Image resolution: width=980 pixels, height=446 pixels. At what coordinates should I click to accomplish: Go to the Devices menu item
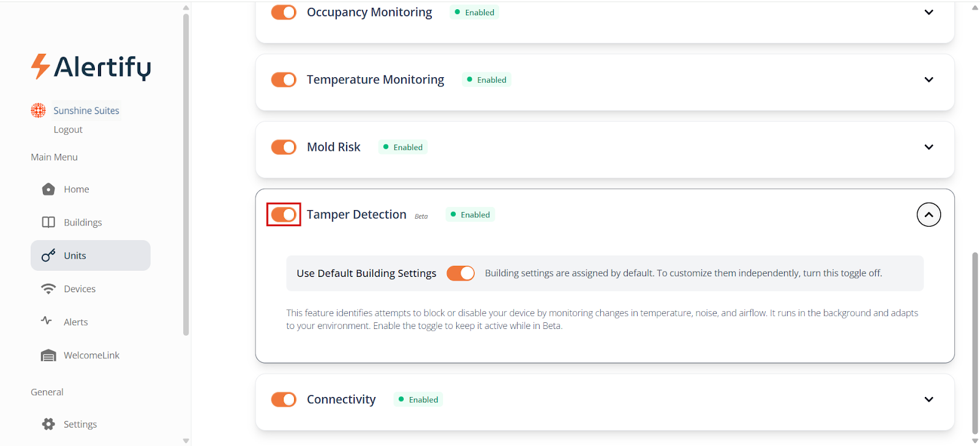pyautogui.click(x=80, y=289)
